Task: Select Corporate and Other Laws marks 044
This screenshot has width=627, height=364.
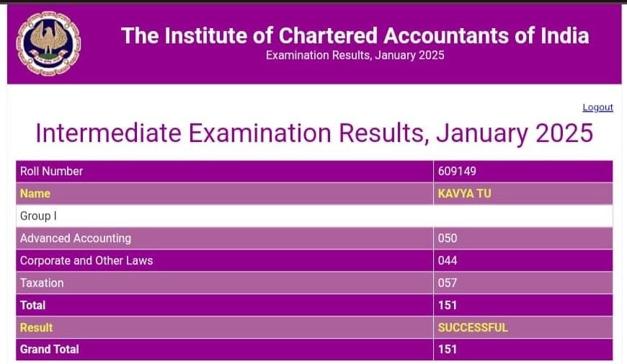Action: click(x=448, y=260)
